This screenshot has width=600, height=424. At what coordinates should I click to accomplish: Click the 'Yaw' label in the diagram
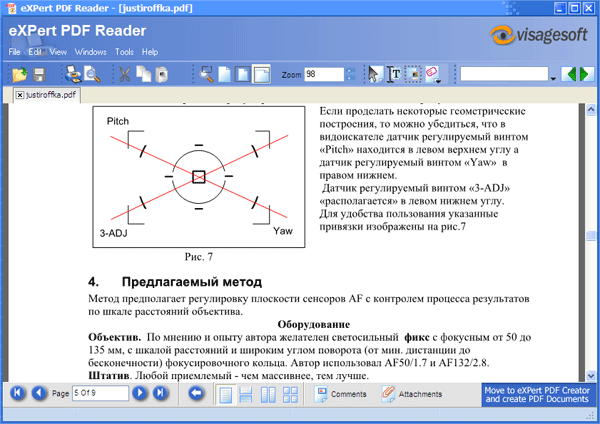click(283, 231)
